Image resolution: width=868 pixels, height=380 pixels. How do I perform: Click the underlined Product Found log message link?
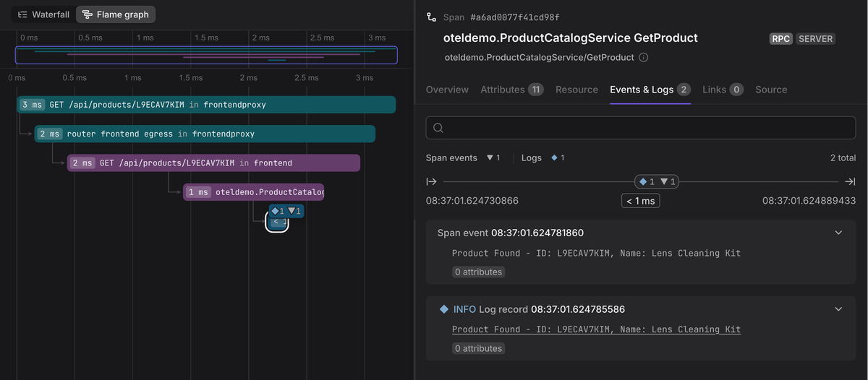tap(596, 329)
